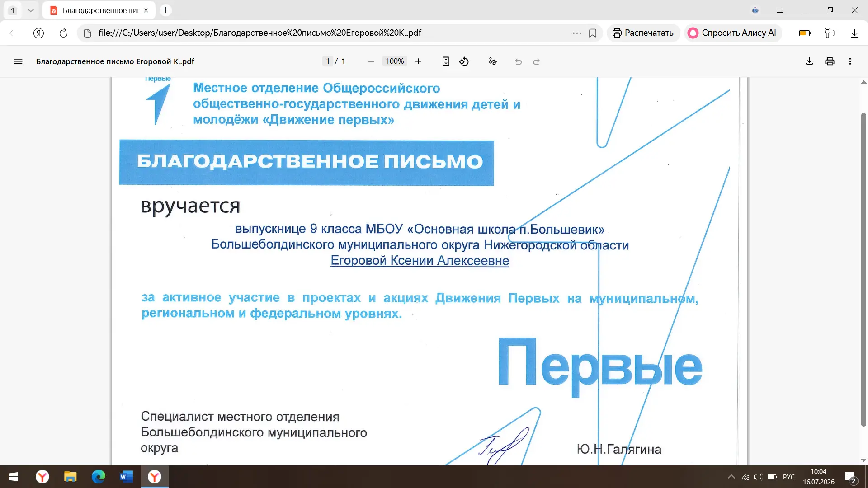This screenshot has width=868, height=488.
Task: Fit page to window icon
Action: click(x=446, y=61)
